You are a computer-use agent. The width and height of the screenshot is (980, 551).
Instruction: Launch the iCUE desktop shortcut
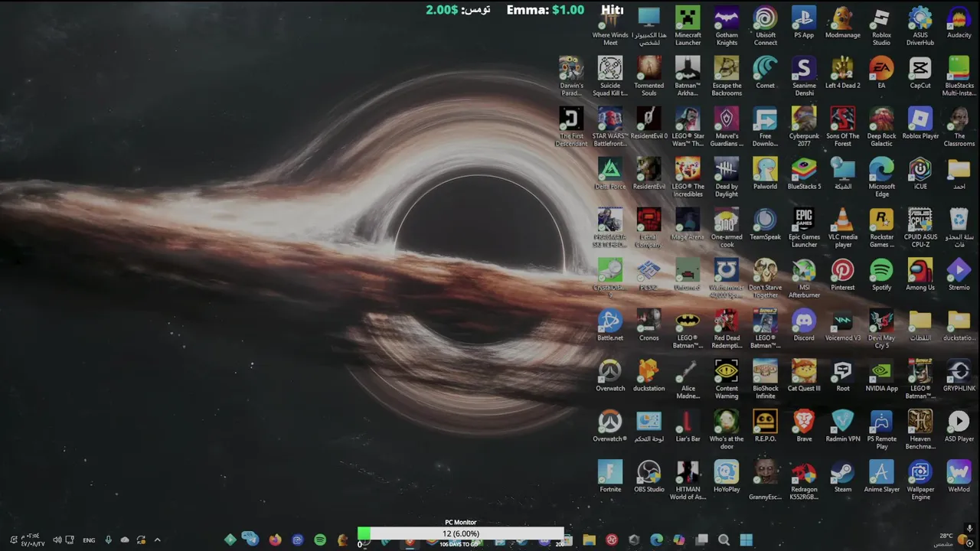point(920,174)
